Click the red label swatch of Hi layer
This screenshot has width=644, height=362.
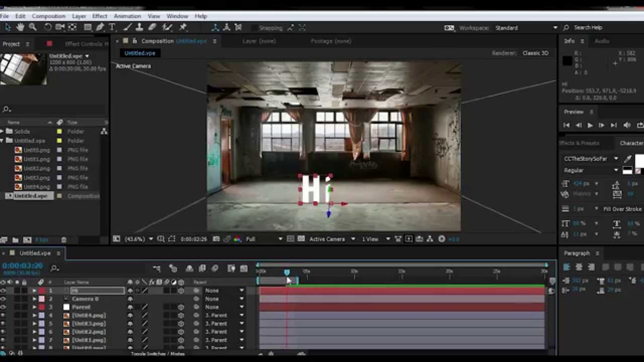(x=42, y=291)
